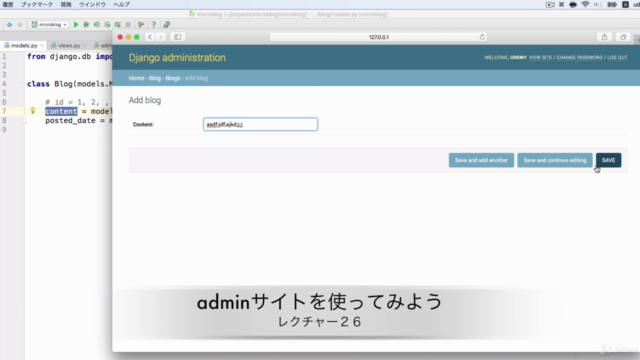Run with coverage icon in PyCharm
This screenshot has width=640, height=360.
pos(97,24)
